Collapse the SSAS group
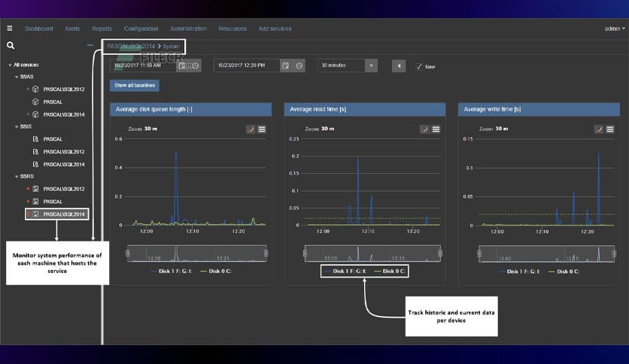 [17, 77]
